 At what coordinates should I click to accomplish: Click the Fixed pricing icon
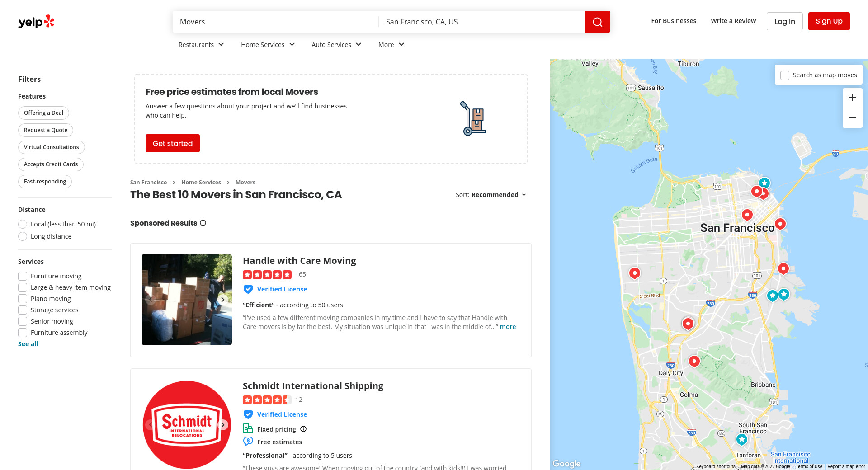(x=248, y=428)
